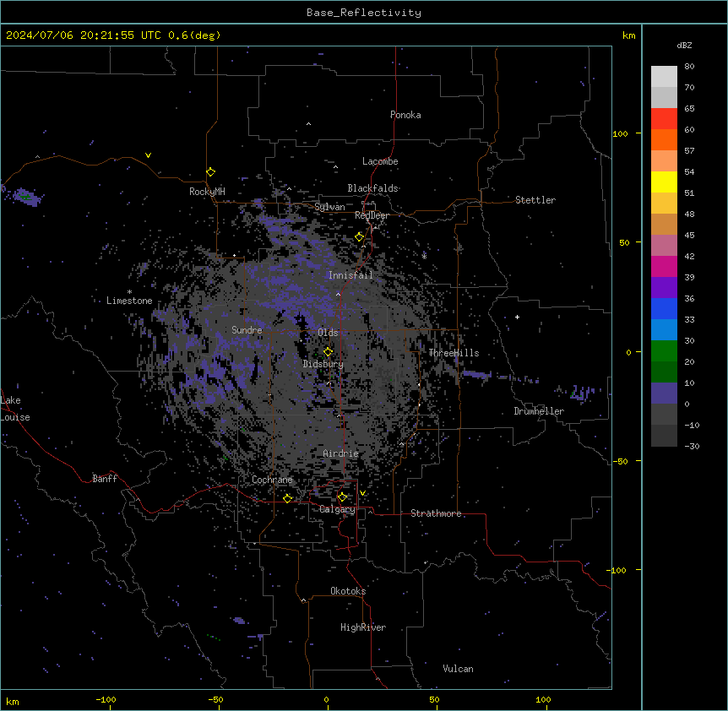Image resolution: width=728 pixels, height=711 pixels.
Task: Click the slate-purple 0–10 dBZ legend swatch
Action: point(664,393)
